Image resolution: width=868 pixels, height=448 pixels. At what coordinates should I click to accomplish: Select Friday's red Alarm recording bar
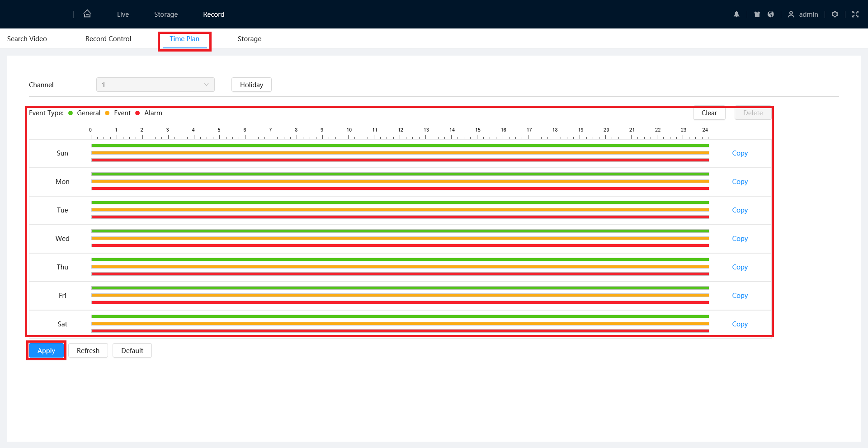point(400,302)
